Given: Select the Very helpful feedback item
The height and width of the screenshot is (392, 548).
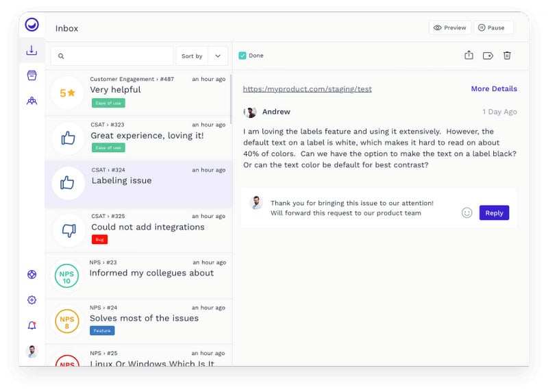Looking at the screenshot, I should (x=139, y=93).
